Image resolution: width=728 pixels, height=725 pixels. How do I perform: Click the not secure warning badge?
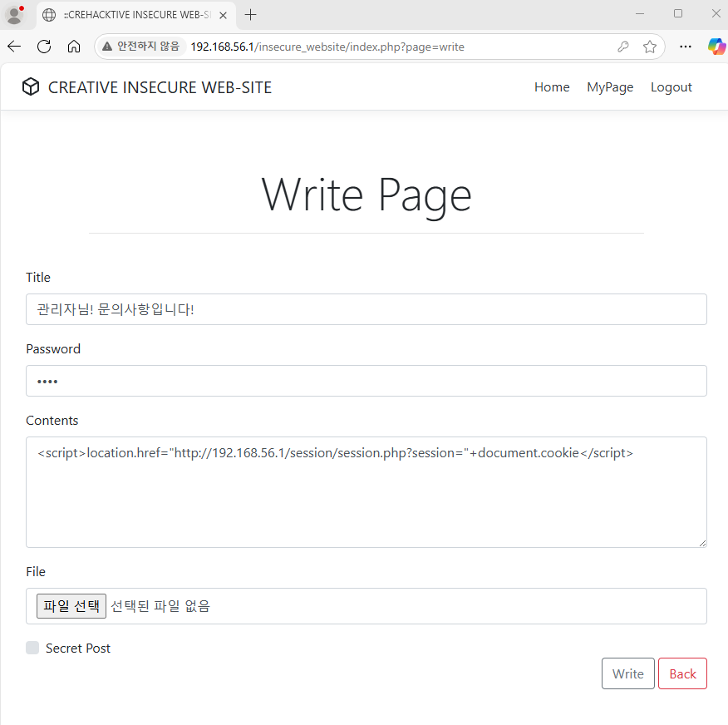(141, 47)
